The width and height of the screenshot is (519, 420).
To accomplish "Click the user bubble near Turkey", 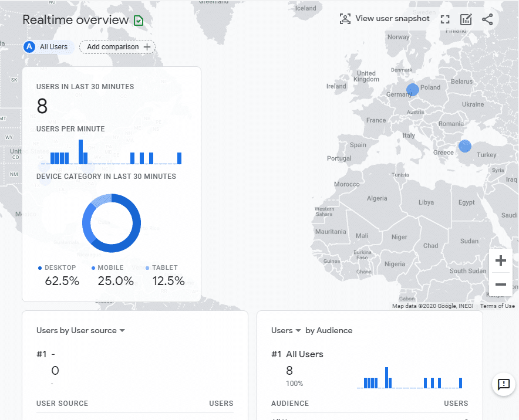I will (x=465, y=146).
